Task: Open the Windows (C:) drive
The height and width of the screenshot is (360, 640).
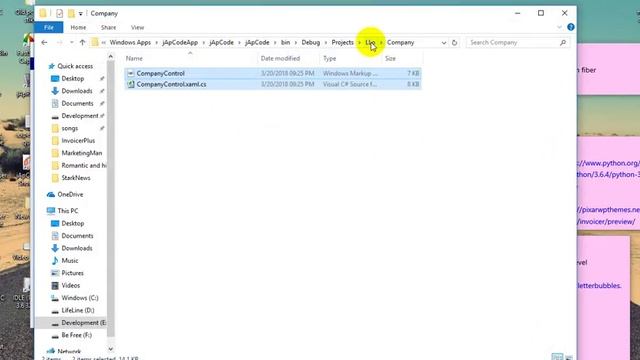Action: (x=80, y=298)
